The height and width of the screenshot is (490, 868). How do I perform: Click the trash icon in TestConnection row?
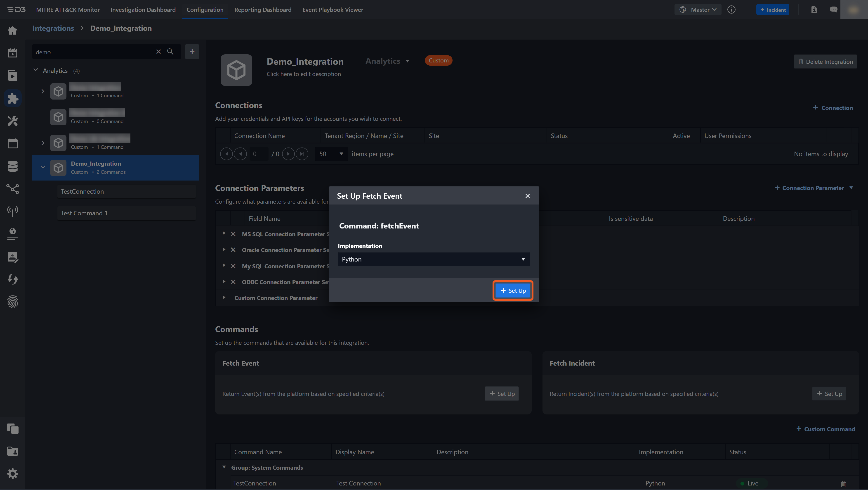coord(843,484)
